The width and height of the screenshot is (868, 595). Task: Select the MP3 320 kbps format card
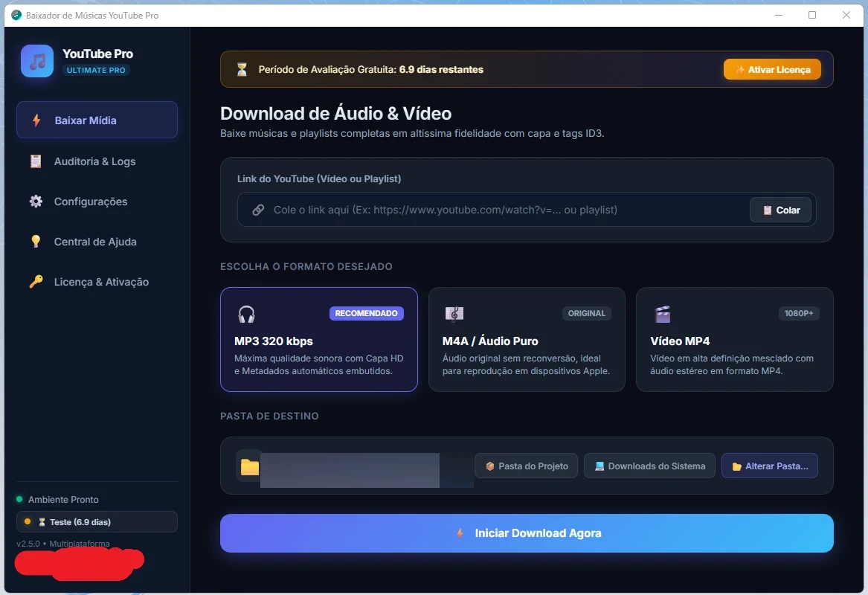[319, 339]
